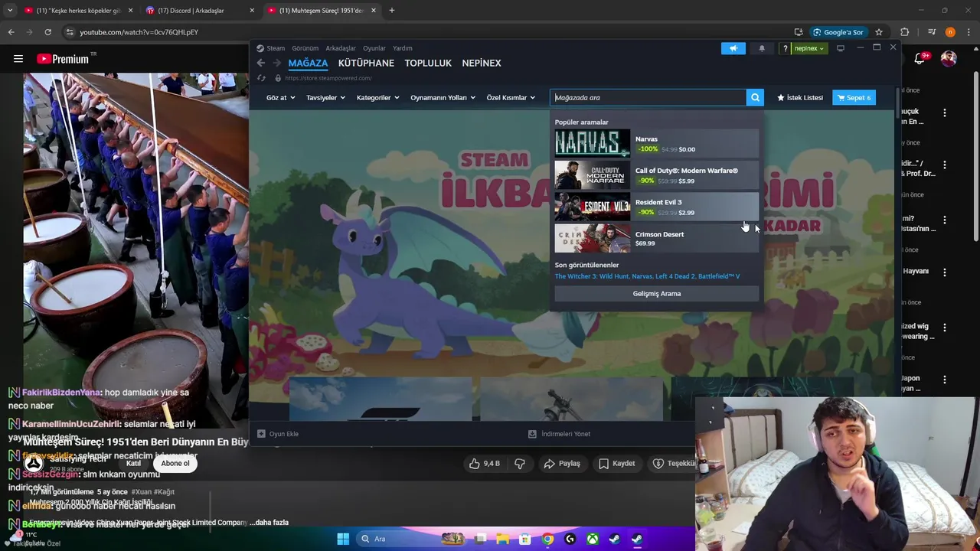Select the MAĞAZA tab

(308, 63)
